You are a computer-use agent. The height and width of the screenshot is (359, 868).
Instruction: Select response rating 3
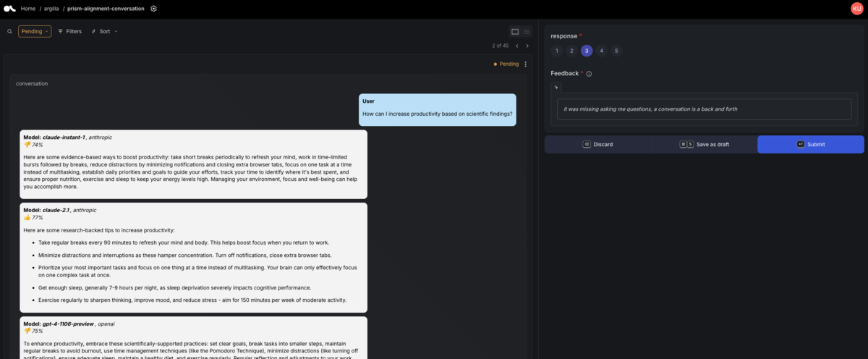click(x=587, y=51)
